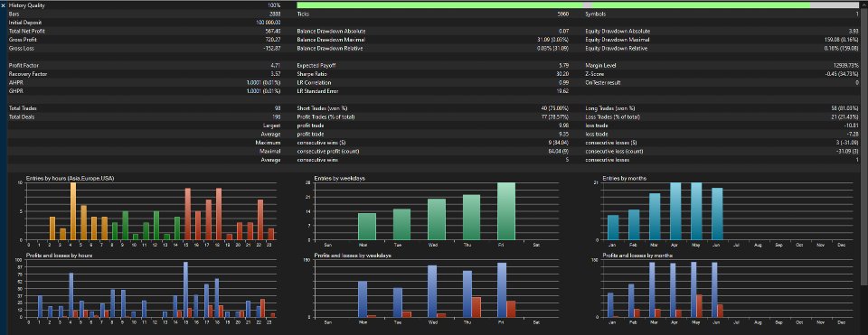Click the Ticks label
The height and width of the screenshot is (335, 868).
coord(303,14)
